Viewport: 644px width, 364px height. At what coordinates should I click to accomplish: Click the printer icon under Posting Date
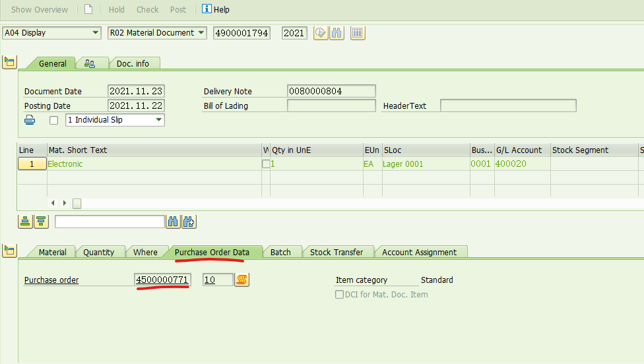click(30, 120)
